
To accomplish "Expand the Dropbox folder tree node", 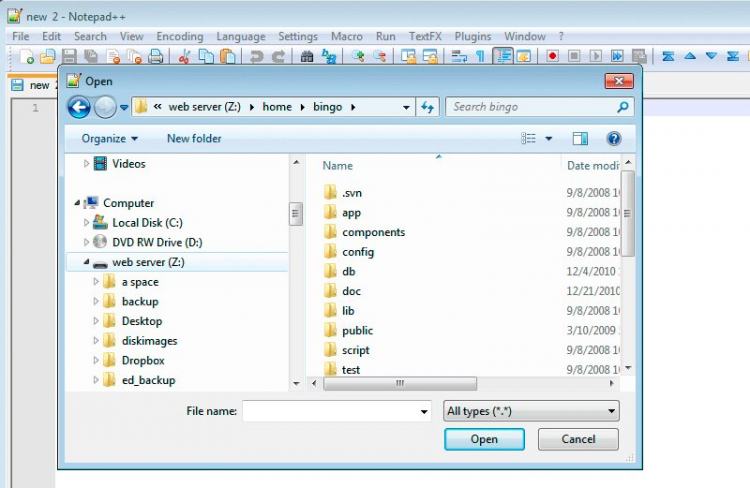I will [x=96, y=360].
